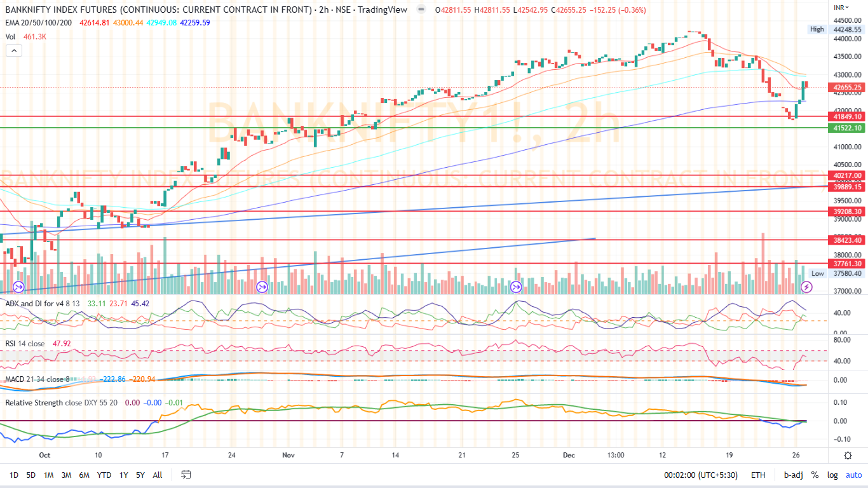Select the All time range
Viewport: 868px width, 488px height.
click(158, 475)
